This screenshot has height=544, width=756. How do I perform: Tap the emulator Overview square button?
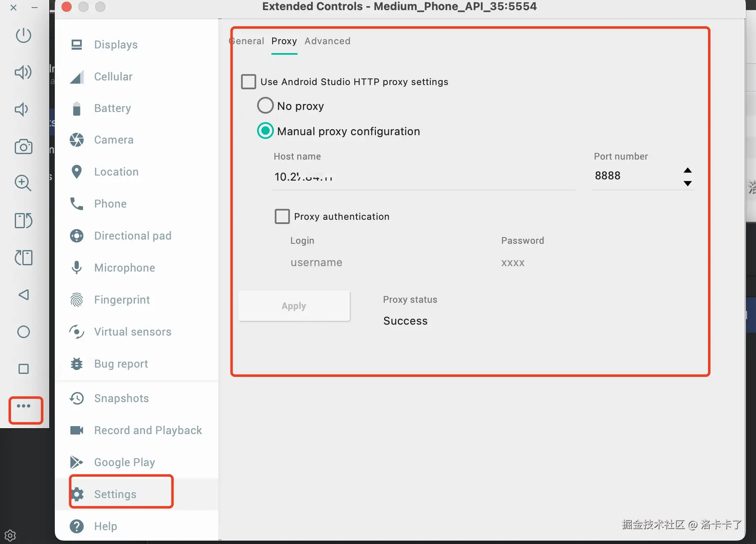[24, 369]
